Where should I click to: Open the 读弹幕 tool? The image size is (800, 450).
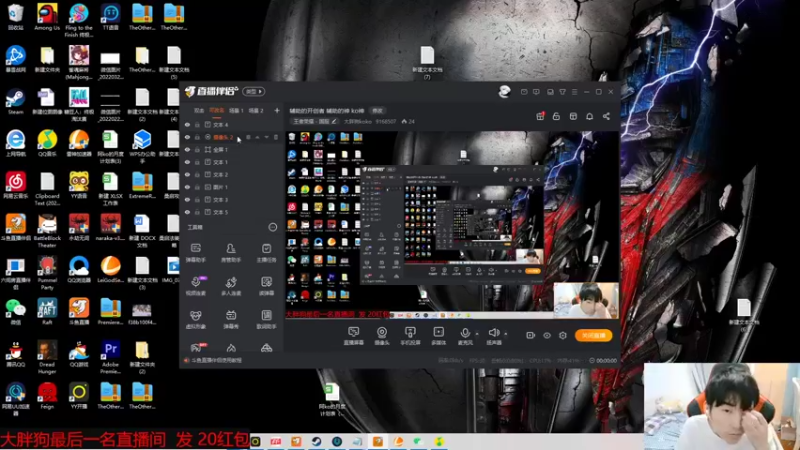(266, 286)
